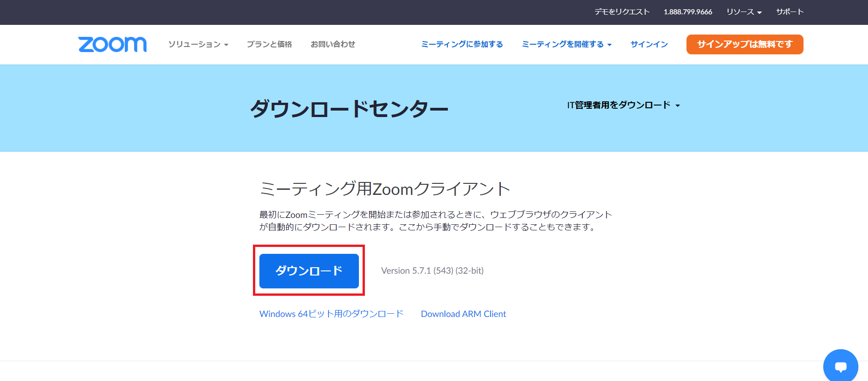Click the phone number 1.888.799.9666

[687, 12]
